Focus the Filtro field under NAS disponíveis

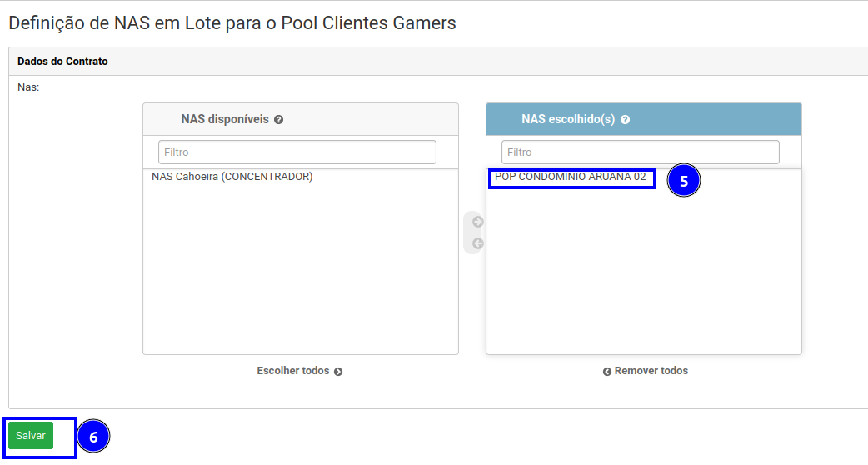pyautogui.click(x=297, y=152)
